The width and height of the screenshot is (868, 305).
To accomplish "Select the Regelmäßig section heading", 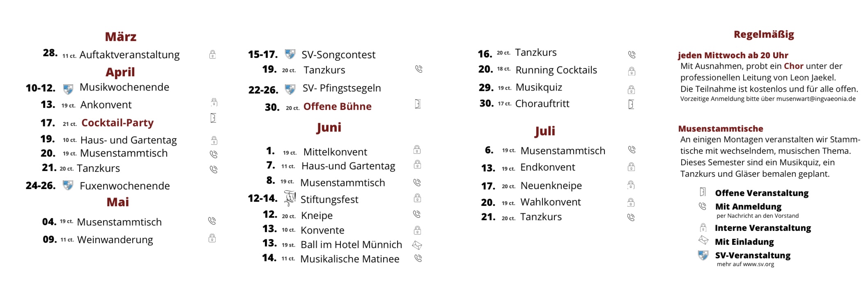I will [764, 34].
